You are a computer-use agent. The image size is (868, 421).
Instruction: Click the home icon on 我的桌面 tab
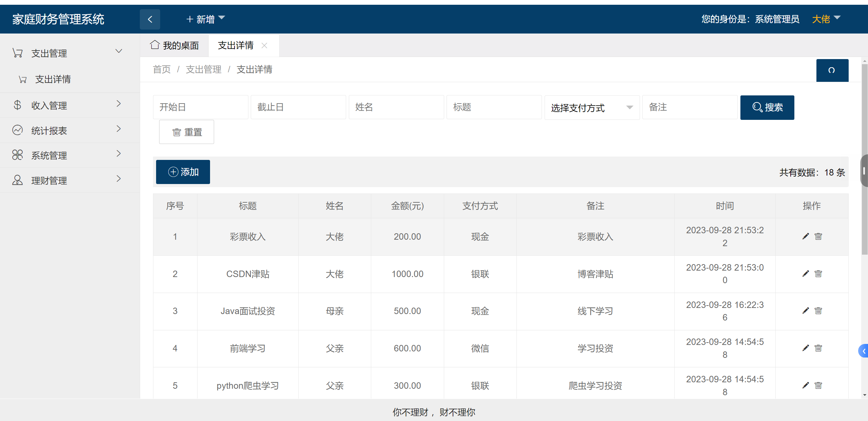tap(155, 45)
